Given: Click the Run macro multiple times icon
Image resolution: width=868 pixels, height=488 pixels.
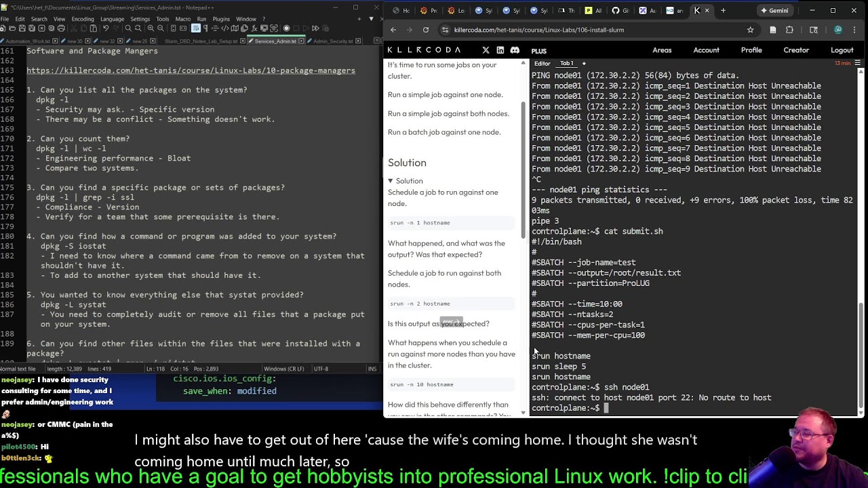Looking at the screenshot, I should (x=315, y=28).
